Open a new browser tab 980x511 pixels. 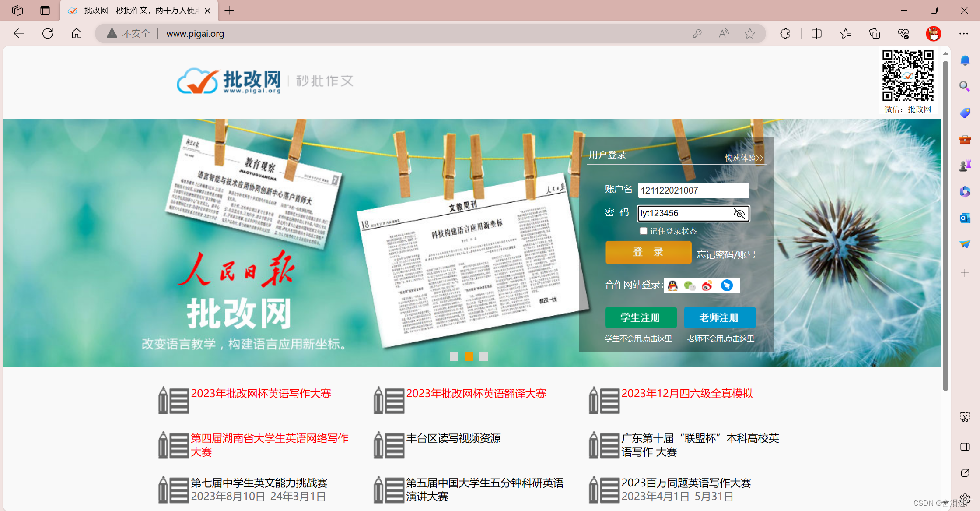[229, 11]
